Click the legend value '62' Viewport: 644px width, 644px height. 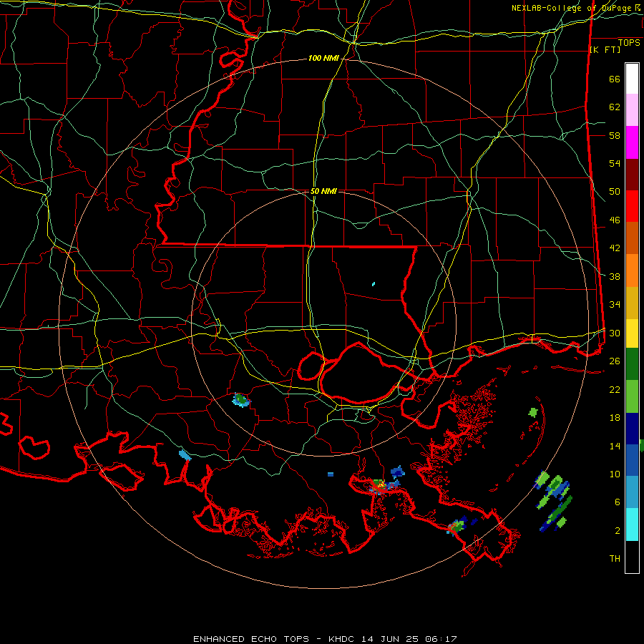click(x=615, y=107)
